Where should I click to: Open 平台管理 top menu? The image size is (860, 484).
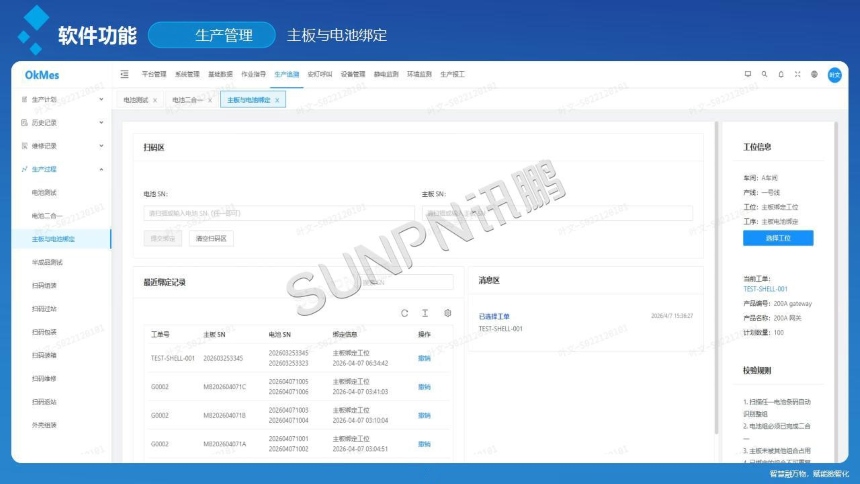pyautogui.click(x=154, y=74)
